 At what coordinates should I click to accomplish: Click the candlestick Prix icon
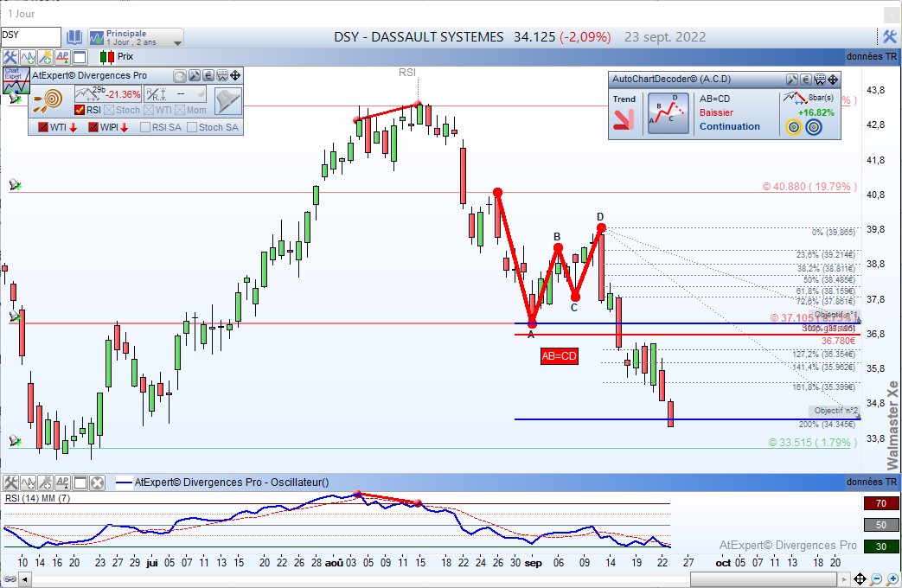pyautogui.click(x=107, y=57)
